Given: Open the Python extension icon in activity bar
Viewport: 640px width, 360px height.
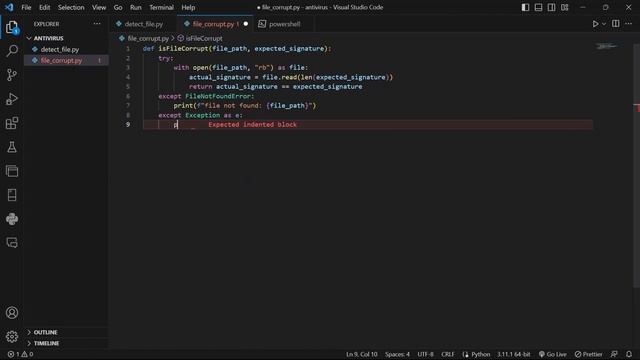Looking at the screenshot, I should click(12, 219).
